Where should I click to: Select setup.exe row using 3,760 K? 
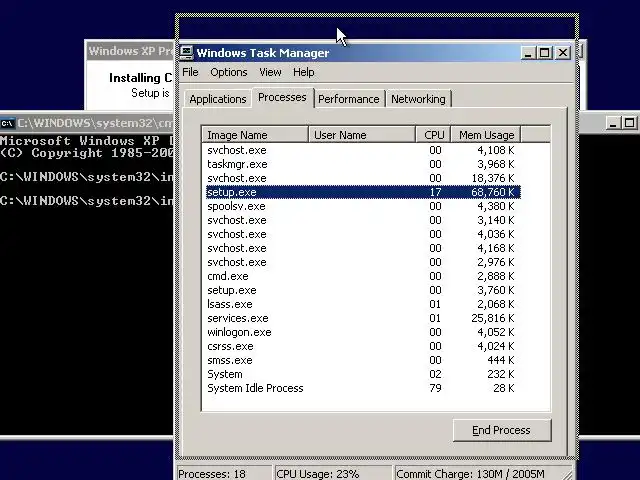(x=363, y=290)
